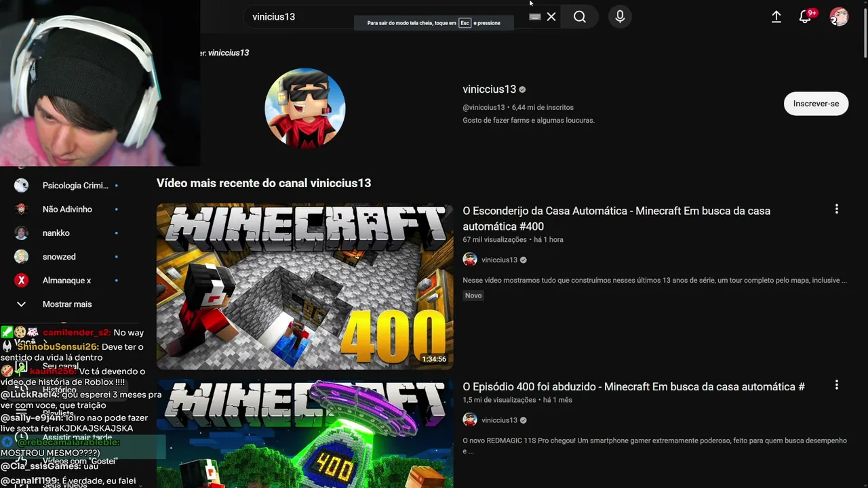Click the nankko channel avatar
The width and height of the screenshot is (868, 488).
point(21,232)
